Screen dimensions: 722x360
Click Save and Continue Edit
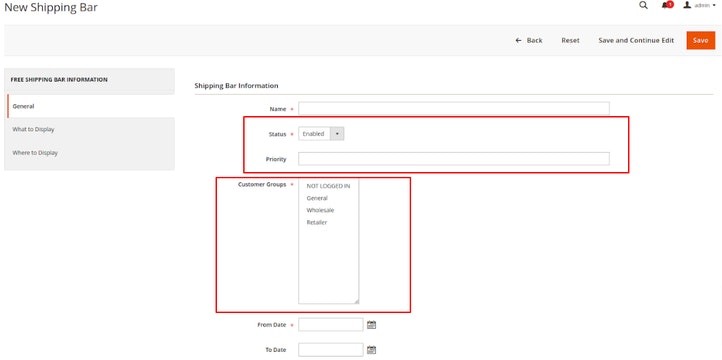636,41
